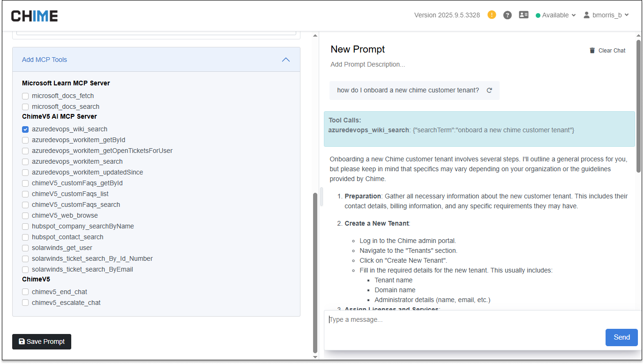Click the Add Prompt Description field
The image size is (644, 364).
[x=368, y=64]
